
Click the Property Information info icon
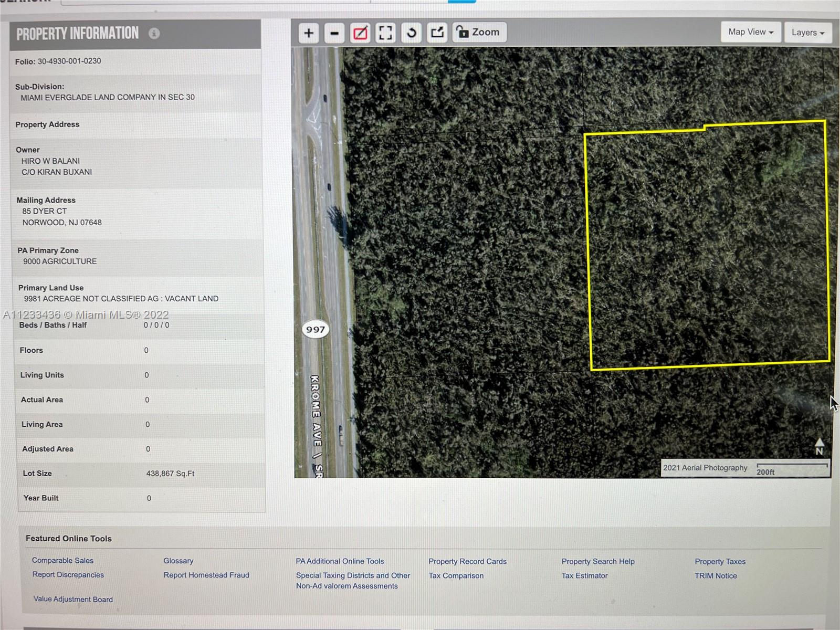click(154, 34)
